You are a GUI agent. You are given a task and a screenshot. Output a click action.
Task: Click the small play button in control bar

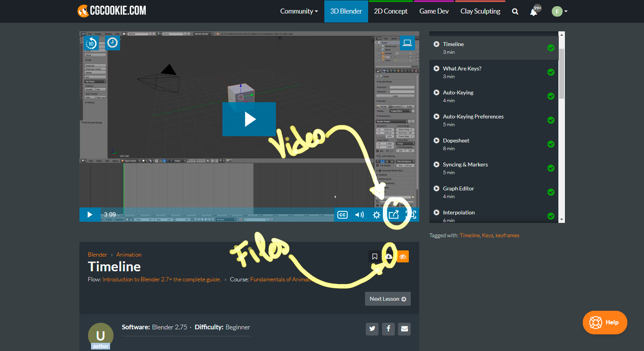coord(90,214)
